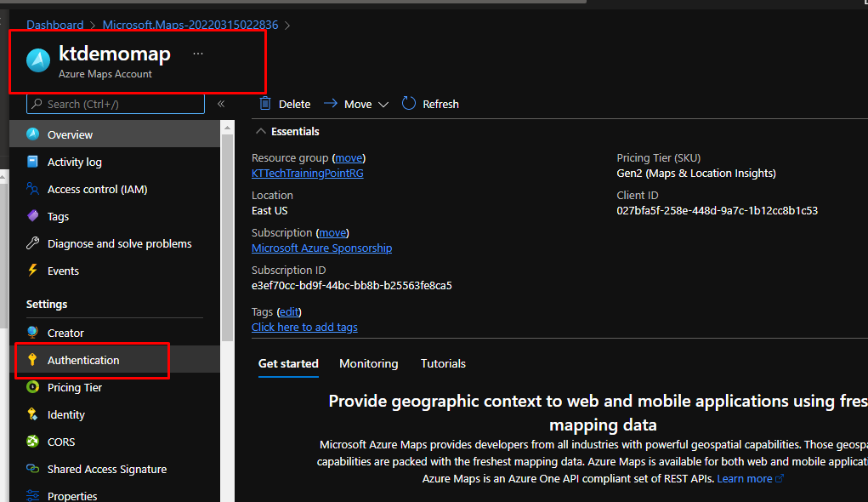Viewport: 868px width, 502px height.
Task: Click move link beside Resource group
Action: coord(349,158)
